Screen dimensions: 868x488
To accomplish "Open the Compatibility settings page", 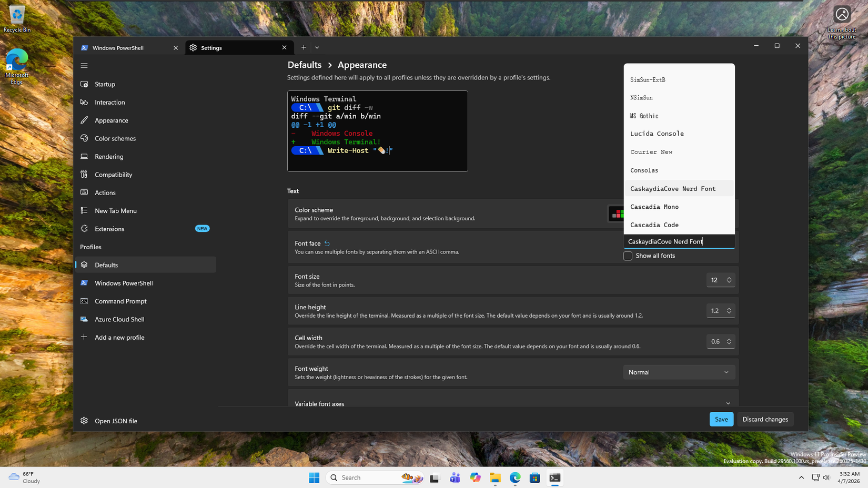I will pyautogui.click(x=114, y=174).
